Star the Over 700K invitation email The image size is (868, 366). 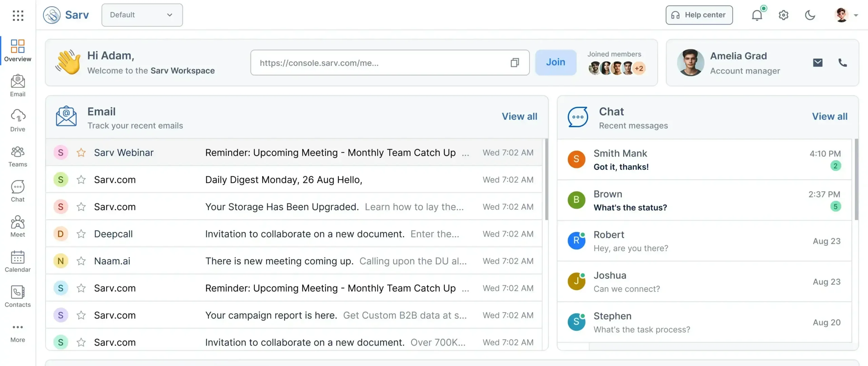pyautogui.click(x=81, y=342)
